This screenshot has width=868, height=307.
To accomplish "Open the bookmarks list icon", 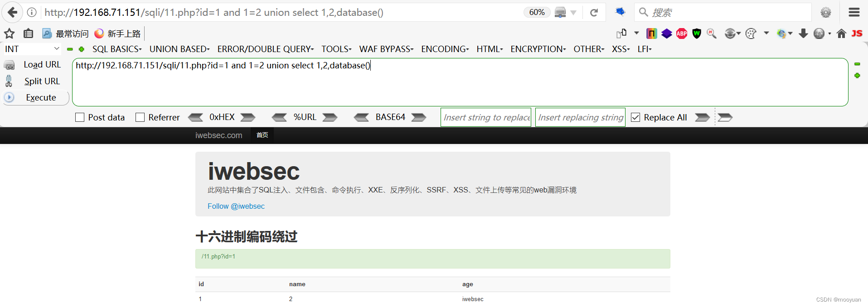I will click(28, 34).
